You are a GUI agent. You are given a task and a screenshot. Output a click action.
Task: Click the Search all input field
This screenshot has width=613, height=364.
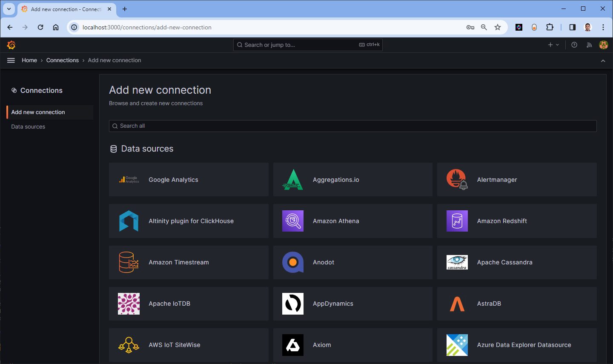[353, 126]
